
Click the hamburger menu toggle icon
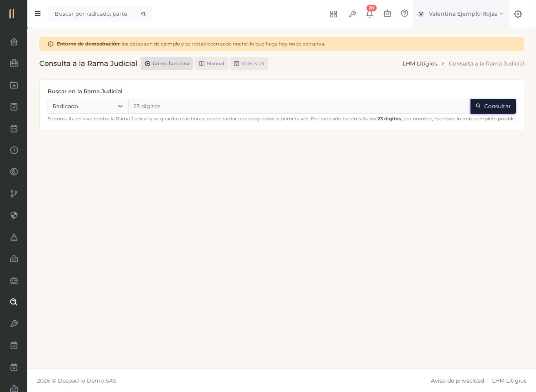pos(38,14)
